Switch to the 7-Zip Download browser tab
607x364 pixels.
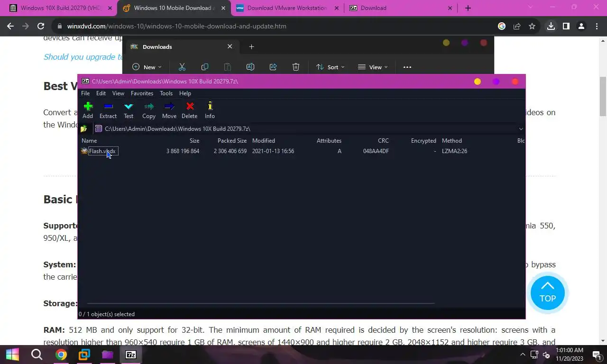pos(401,8)
